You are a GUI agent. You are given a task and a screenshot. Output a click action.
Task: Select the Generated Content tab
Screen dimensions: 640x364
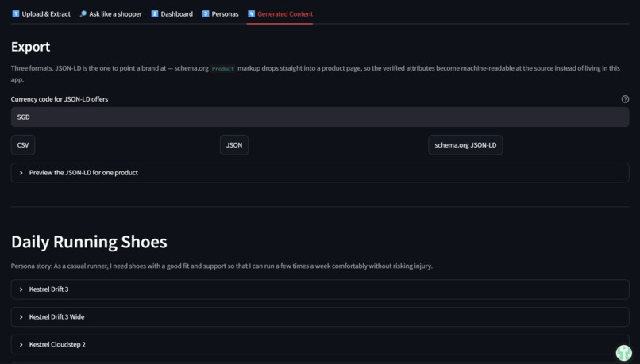click(280, 13)
